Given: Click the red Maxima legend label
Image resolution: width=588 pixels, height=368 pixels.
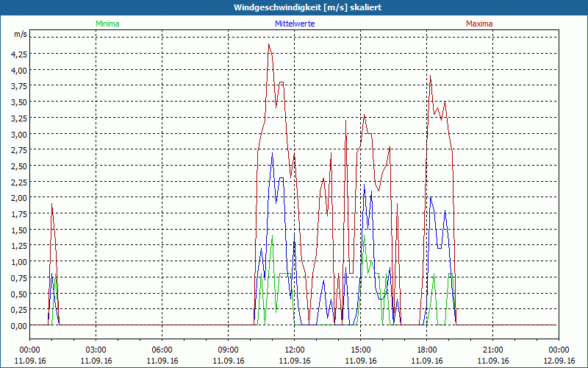Looking at the screenshot, I should point(479,24).
